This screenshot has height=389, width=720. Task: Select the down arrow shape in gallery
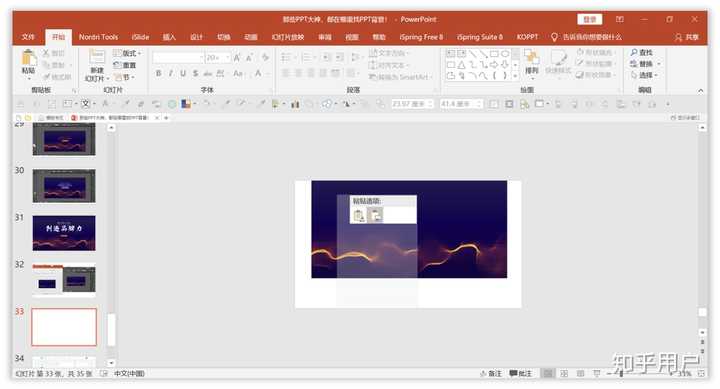[x=505, y=65]
